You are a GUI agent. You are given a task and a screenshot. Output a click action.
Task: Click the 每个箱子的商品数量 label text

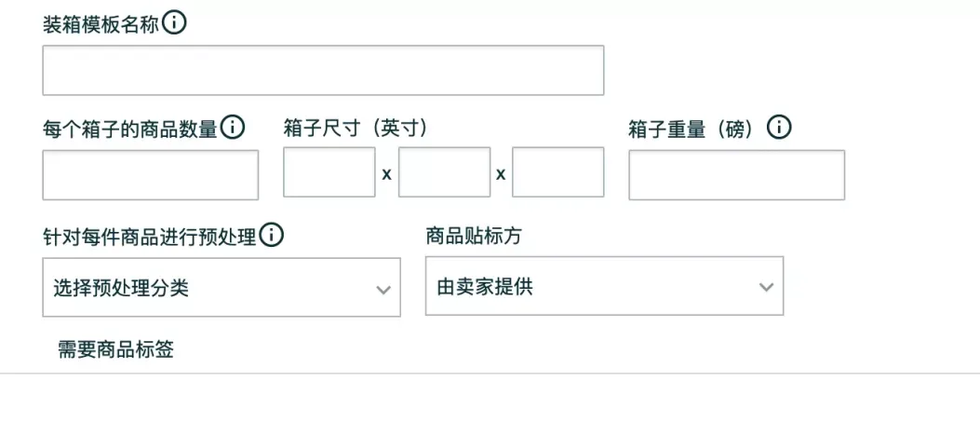click(130, 129)
